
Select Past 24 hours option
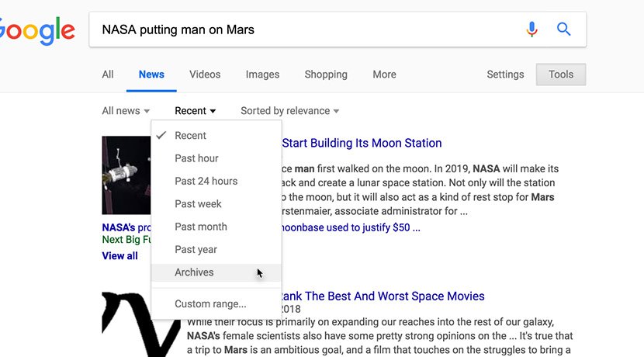216,181
